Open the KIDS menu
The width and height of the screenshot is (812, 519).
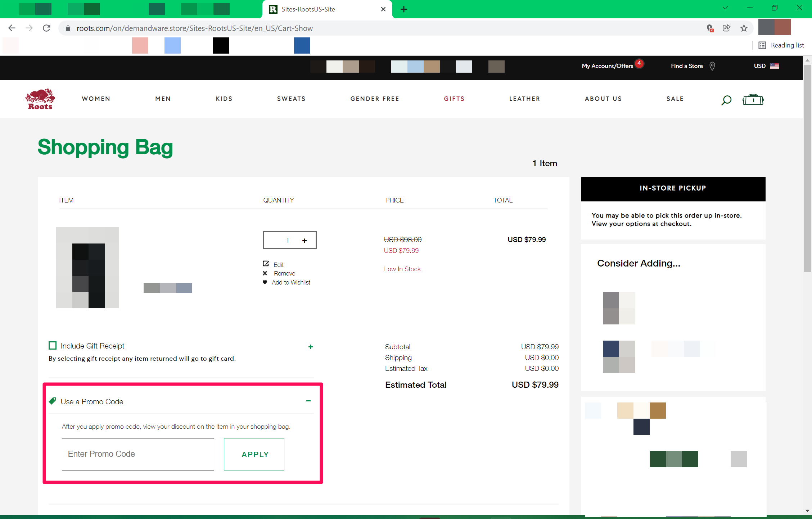click(224, 99)
